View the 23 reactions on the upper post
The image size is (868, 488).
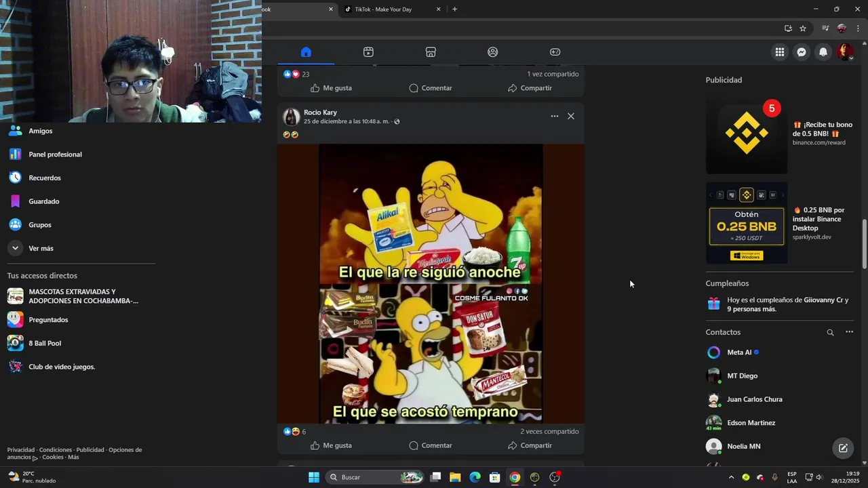[296, 74]
